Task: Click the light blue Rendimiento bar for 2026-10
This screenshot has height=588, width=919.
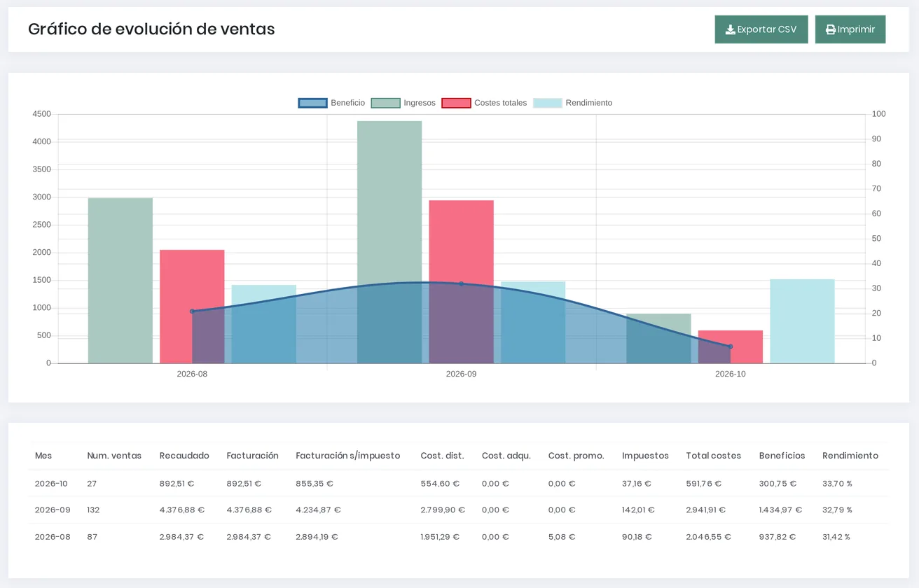Action: 802,321
